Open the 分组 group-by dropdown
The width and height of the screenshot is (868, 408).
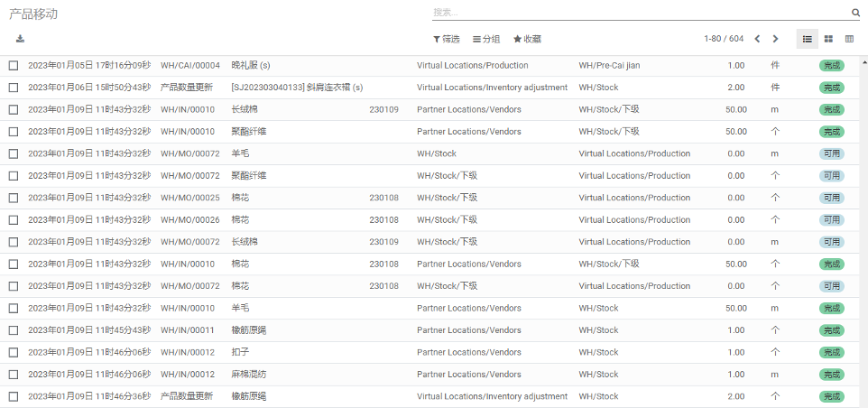coord(486,40)
